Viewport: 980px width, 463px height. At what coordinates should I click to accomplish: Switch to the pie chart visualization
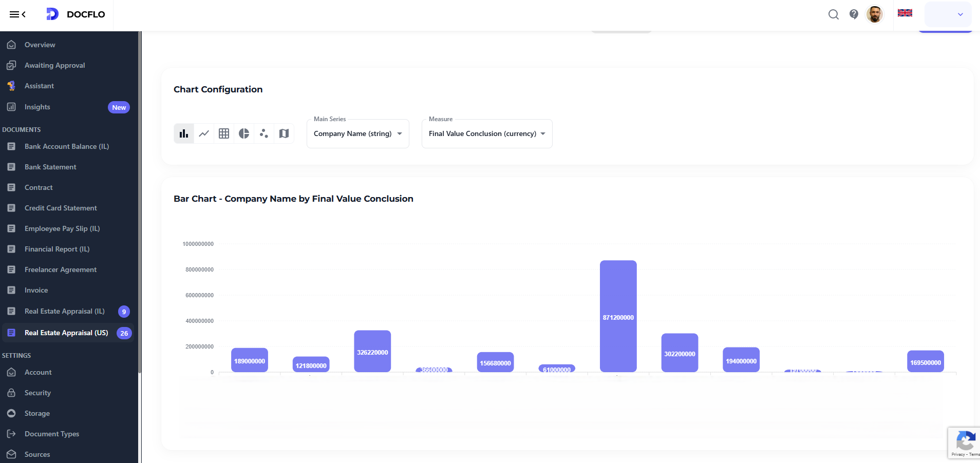point(244,133)
